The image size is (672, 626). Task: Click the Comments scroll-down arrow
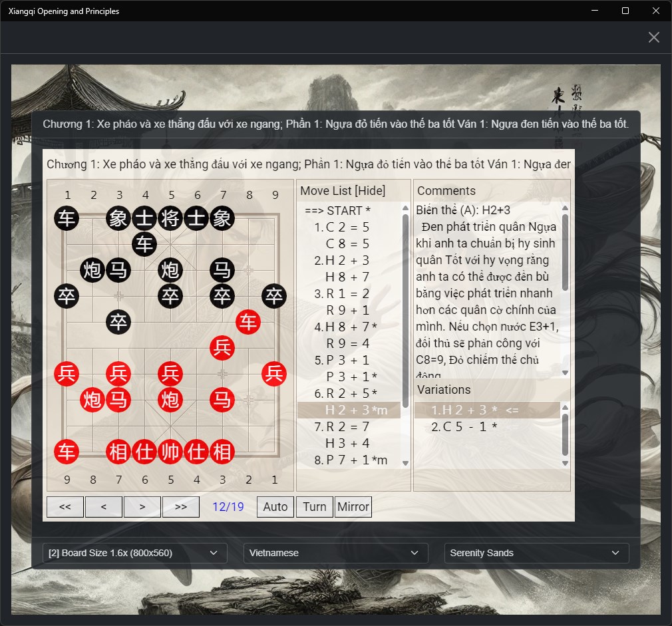coord(565,373)
